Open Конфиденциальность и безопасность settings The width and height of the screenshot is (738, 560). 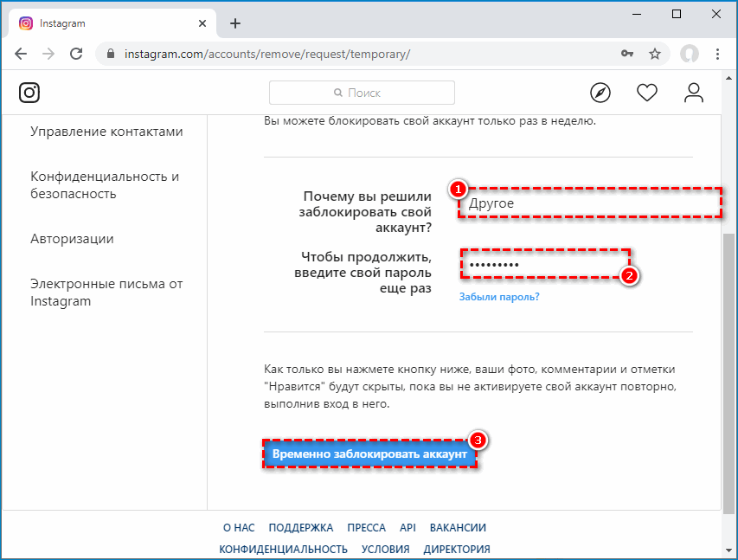coord(105,185)
